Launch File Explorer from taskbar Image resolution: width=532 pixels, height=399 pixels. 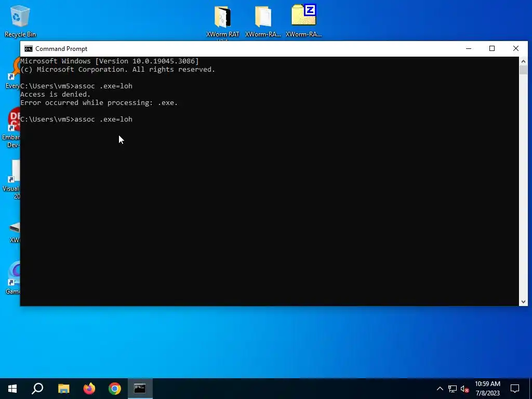[x=63, y=389]
